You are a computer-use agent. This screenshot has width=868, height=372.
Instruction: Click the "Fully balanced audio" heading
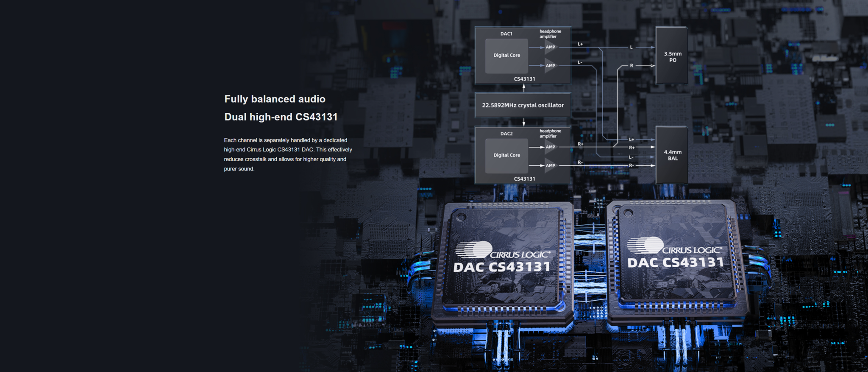pyautogui.click(x=275, y=99)
